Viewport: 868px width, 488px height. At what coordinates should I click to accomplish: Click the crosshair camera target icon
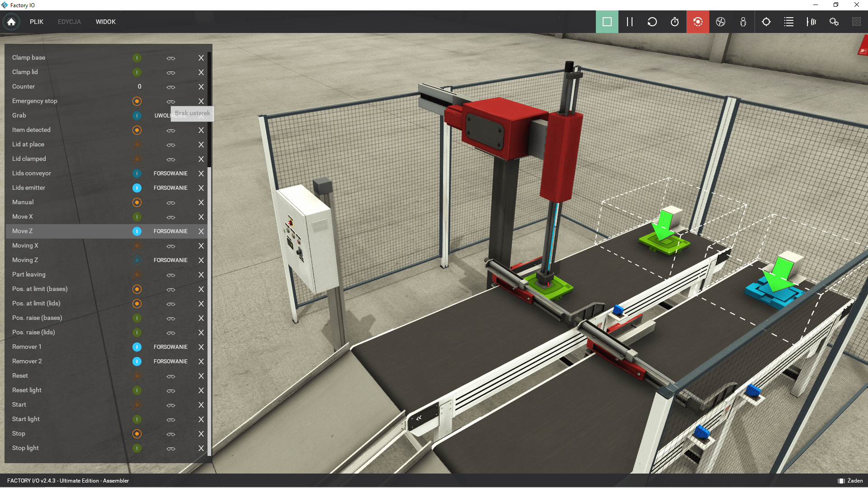coord(766,22)
